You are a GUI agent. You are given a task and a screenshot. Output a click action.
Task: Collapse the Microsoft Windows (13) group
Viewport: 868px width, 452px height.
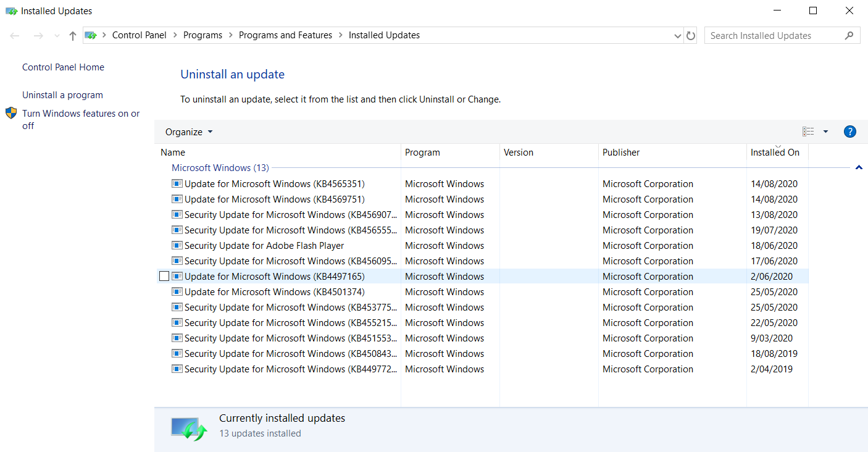click(x=859, y=168)
